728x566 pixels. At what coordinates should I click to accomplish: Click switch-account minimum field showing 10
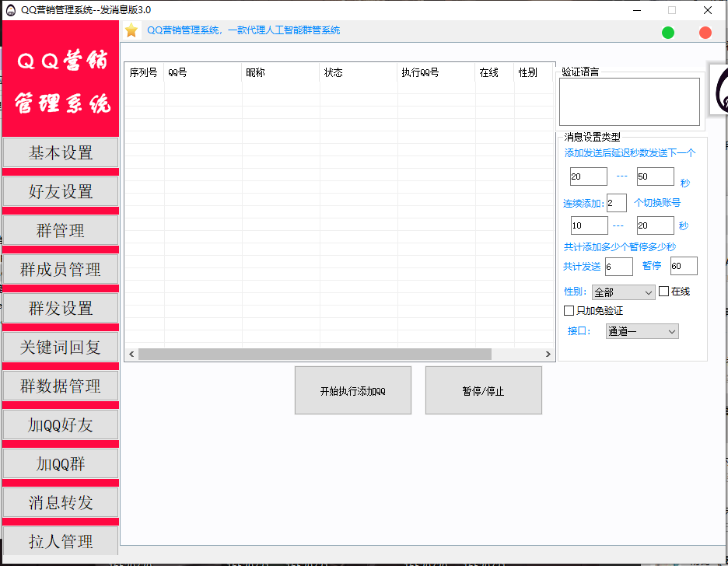pyautogui.click(x=590, y=225)
